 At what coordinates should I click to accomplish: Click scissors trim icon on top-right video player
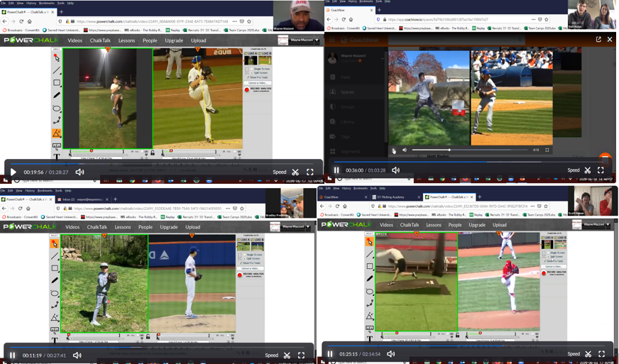588,170
